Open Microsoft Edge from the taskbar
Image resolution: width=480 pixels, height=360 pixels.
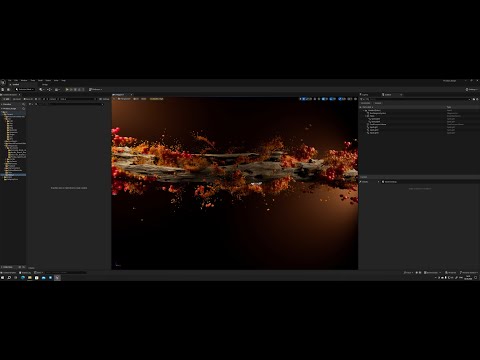(x=23, y=277)
